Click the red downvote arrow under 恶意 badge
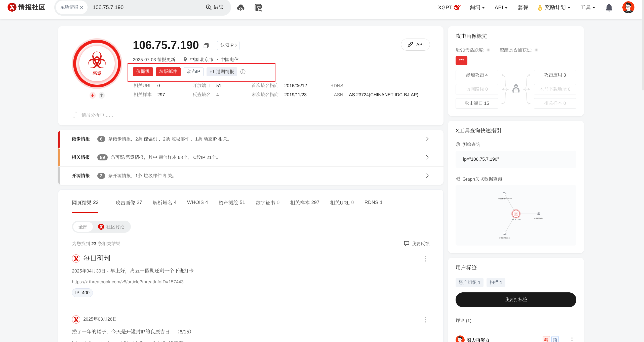The image size is (644, 342). [x=93, y=95]
